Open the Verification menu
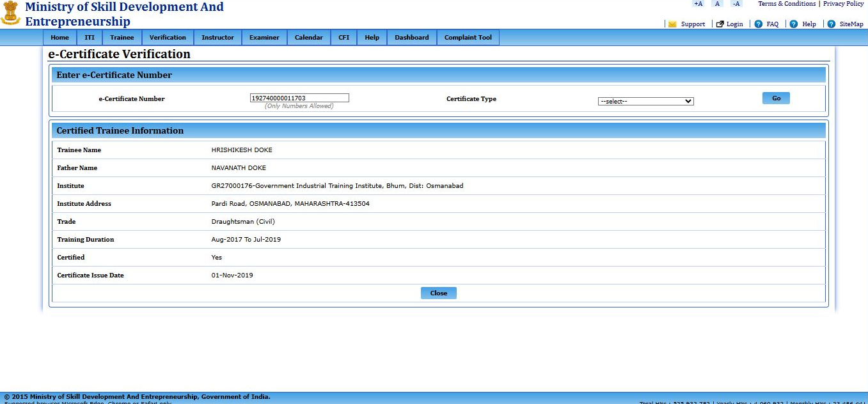Screen dimensions: 868x404 (x=168, y=38)
